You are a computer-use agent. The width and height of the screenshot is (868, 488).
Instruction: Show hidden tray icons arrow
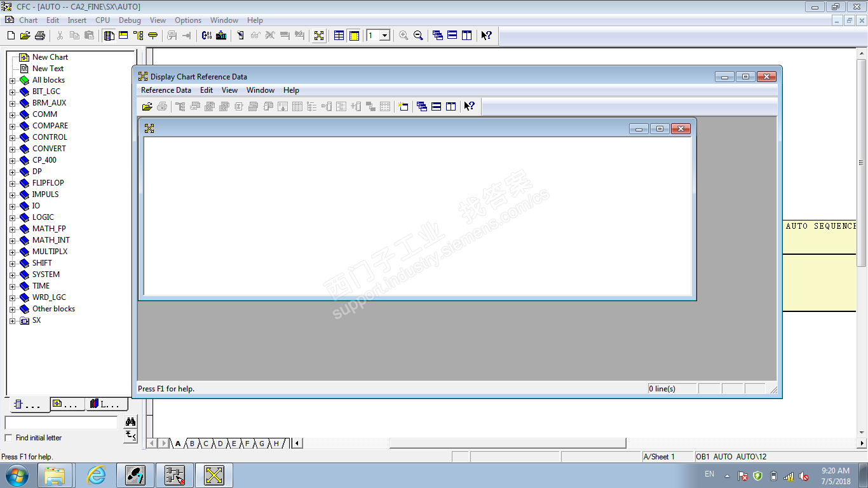click(x=727, y=476)
